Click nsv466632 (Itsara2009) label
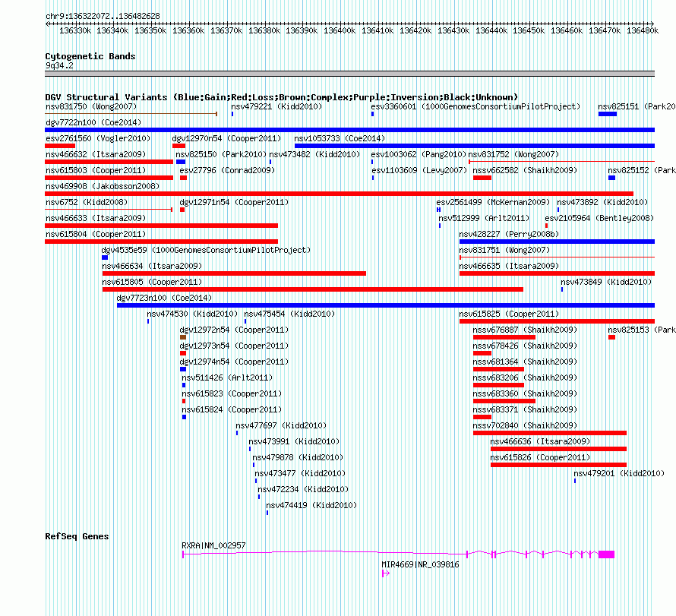The height and width of the screenshot is (616, 676). tap(96, 154)
